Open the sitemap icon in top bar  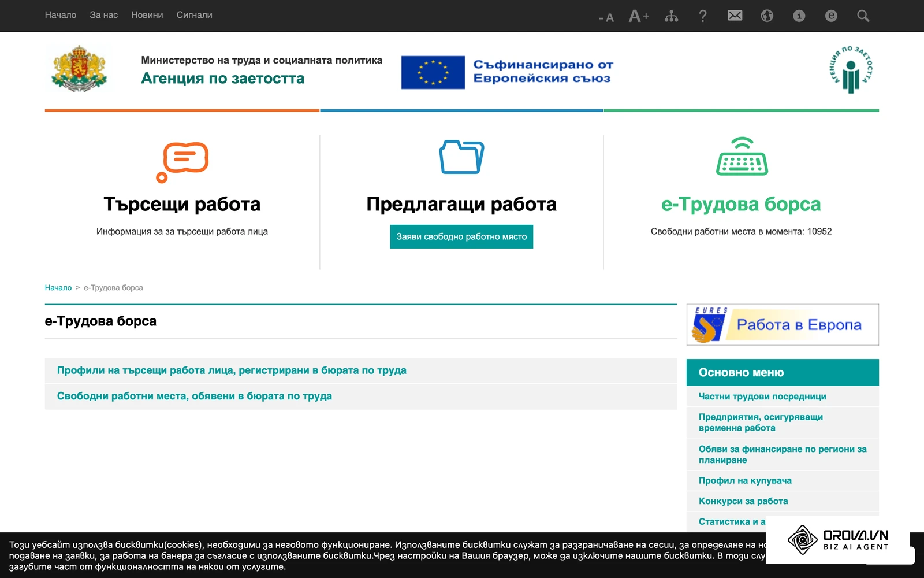coord(671,16)
